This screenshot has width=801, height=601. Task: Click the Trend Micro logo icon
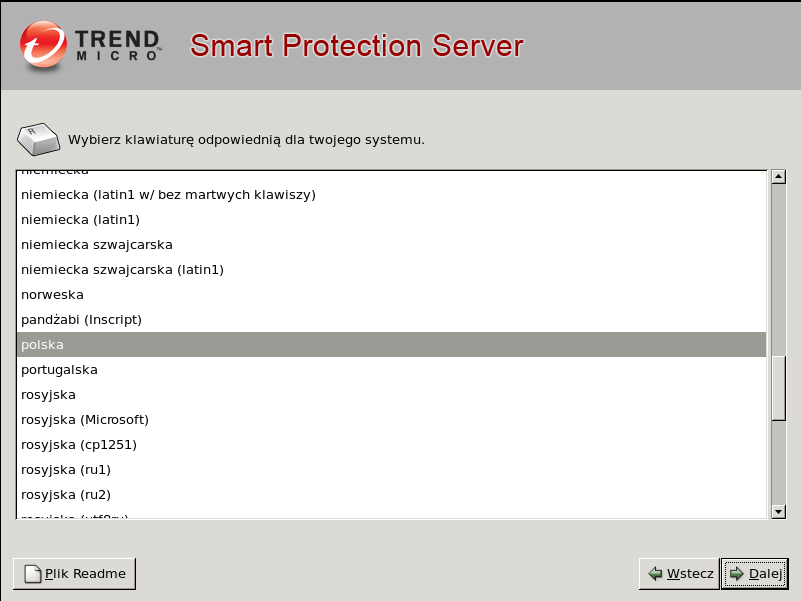tap(43, 45)
